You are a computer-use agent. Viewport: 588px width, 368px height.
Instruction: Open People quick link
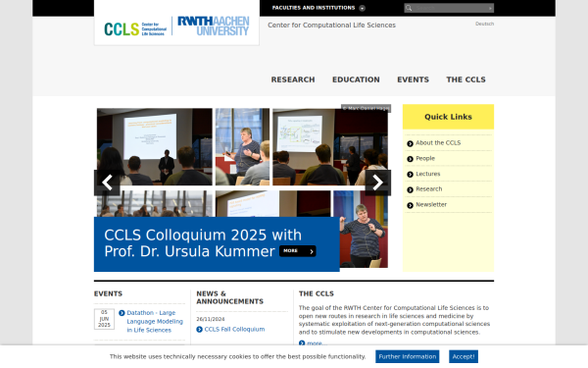click(x=425, y=158)
